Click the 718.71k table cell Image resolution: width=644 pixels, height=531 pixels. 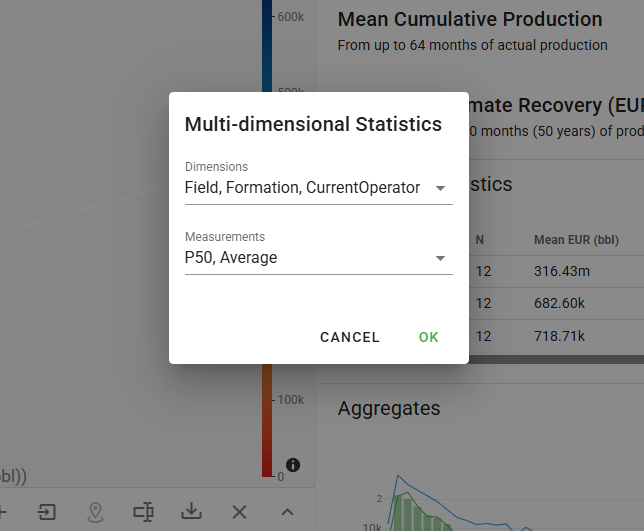[559, 336]
